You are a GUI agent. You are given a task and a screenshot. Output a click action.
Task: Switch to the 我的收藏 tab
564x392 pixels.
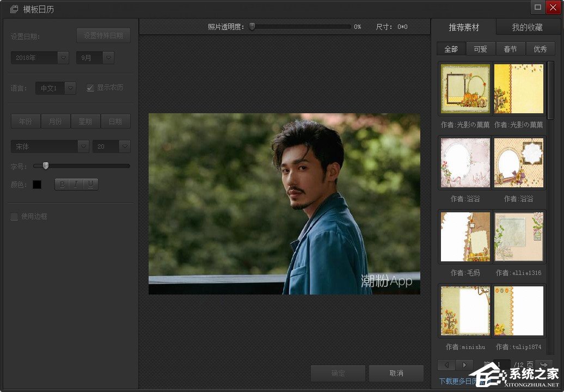point(527,27)
